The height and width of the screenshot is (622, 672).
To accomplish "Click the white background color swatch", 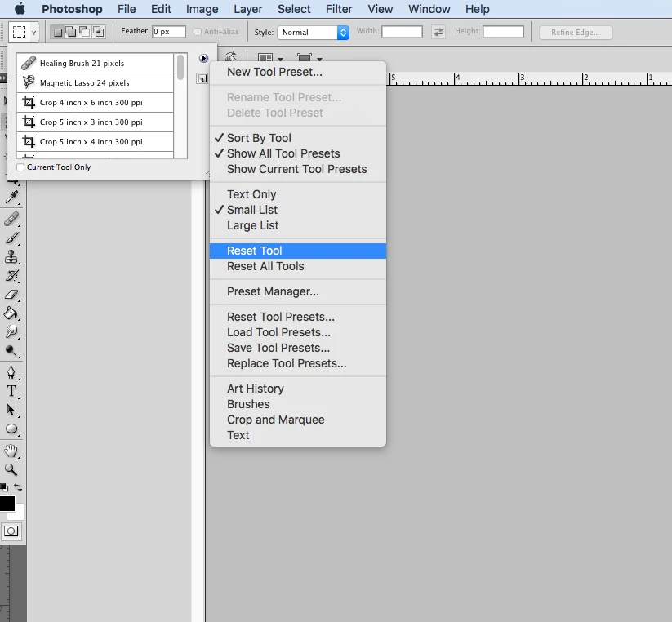I will [20, 513].
